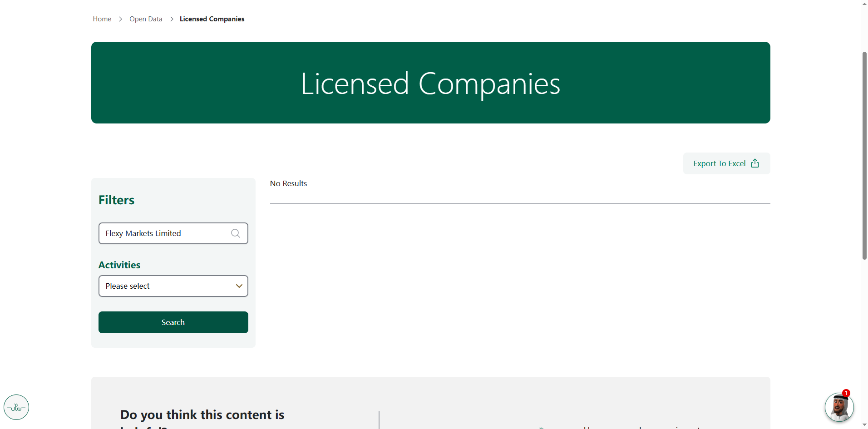Go to Home breadcrumb link

pyautogui.click(x=102, y=19)
